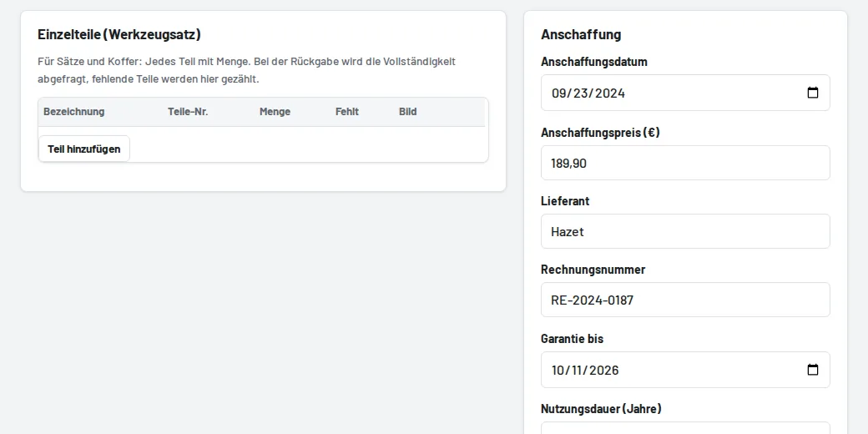
Task: Focus the Anschaffungsdatum date field
Action: [x=685, y=93]
